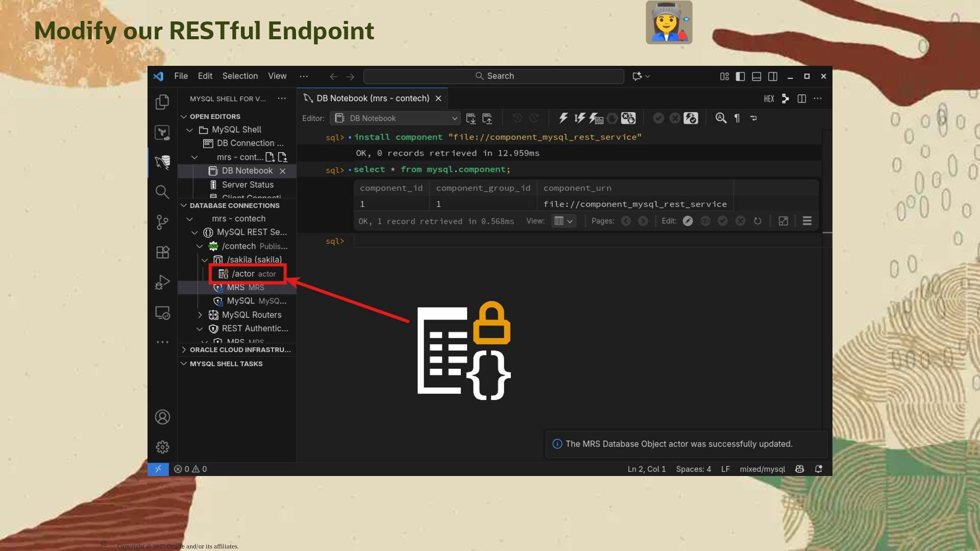
Task: Click the Find magnifier icon in editor toolbar
Action: click(x=721, y=118)
